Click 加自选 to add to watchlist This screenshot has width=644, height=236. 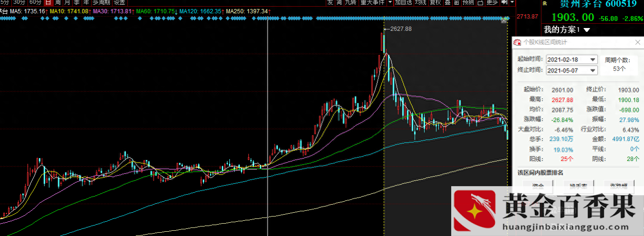(403, 2)
